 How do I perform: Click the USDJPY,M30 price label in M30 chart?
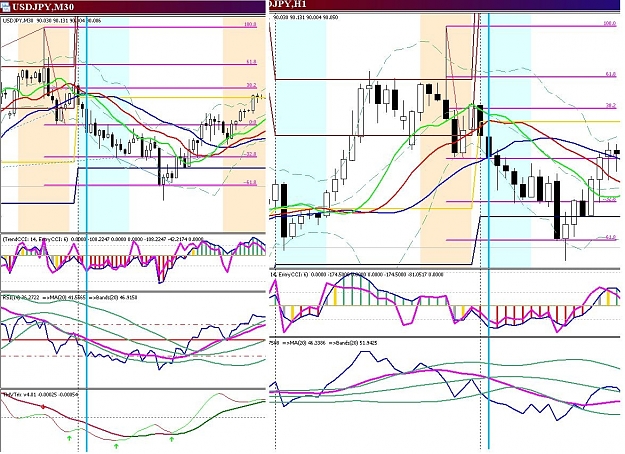point(52,20)
